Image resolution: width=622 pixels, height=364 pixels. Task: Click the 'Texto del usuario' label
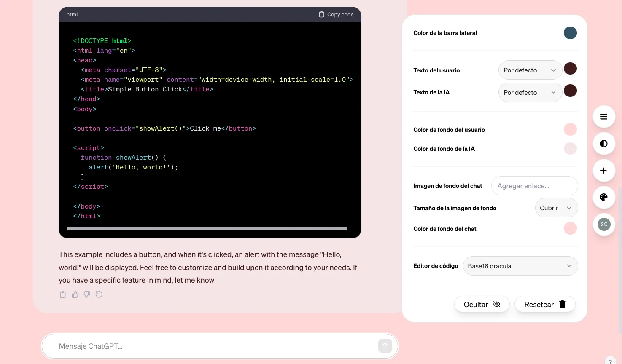click(x=436, y=70)
